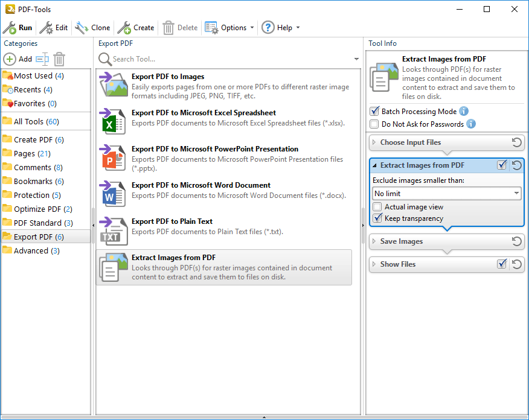Open the Protection category
Screen dimensions: 529x420
(x=46, y=195)
